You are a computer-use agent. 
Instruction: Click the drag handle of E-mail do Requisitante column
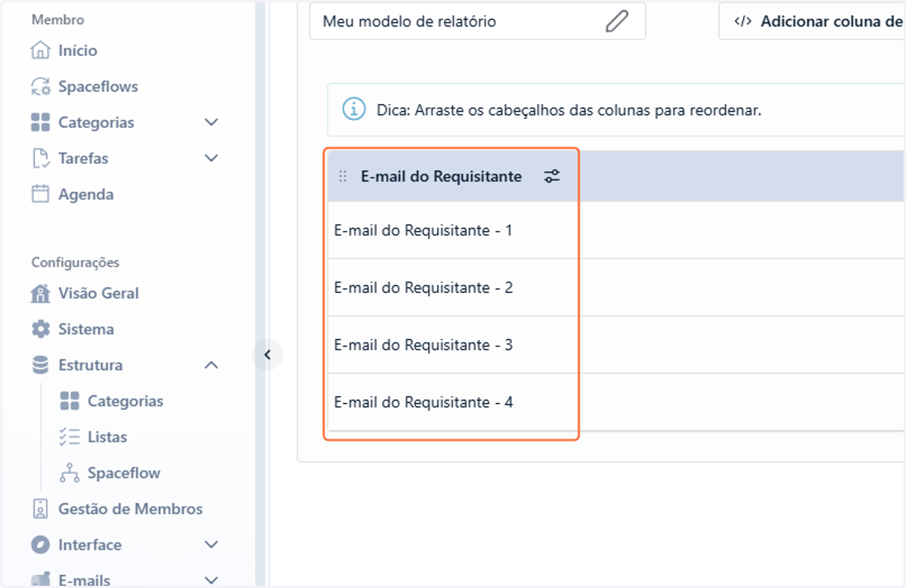tap(343, 177)
